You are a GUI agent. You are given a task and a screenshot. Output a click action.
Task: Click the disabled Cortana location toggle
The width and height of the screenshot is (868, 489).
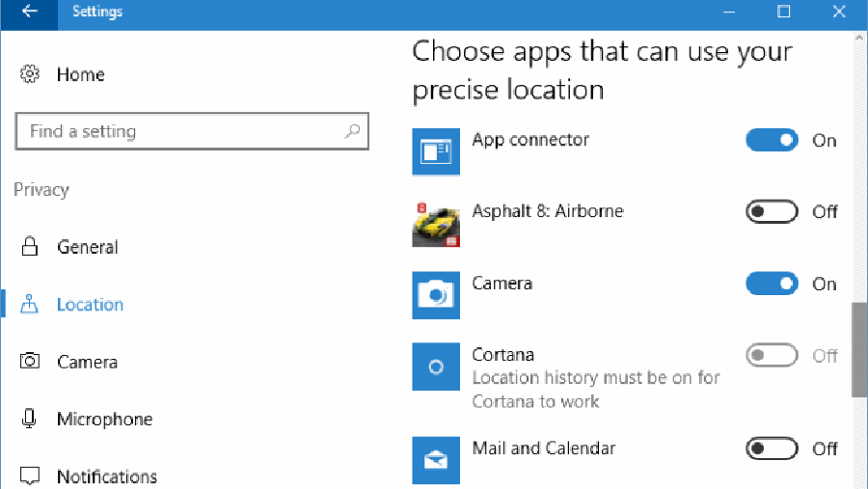click(772, 355)
